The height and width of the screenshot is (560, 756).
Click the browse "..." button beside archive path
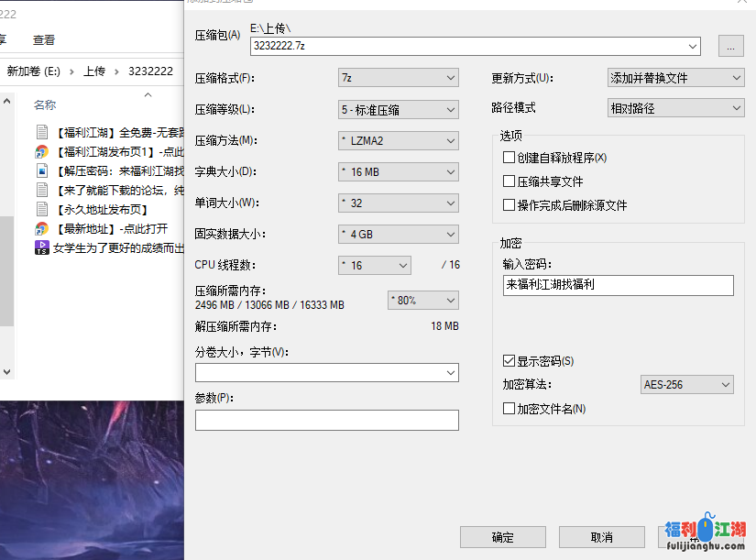coord(730,46)
